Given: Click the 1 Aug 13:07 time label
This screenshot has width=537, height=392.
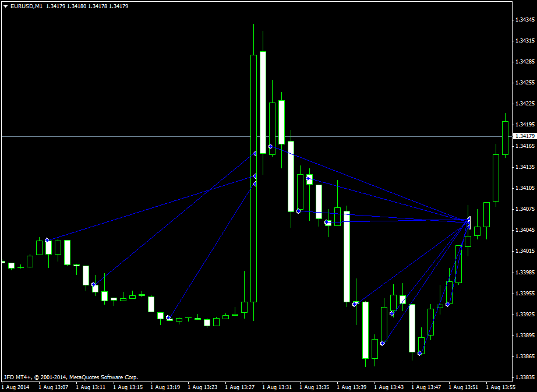Looking at the screenshot, I should (x=54, y=387).
